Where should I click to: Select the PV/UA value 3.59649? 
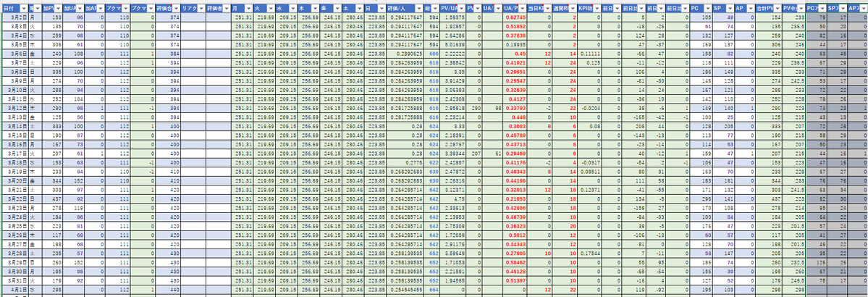[x=452, y=253]
